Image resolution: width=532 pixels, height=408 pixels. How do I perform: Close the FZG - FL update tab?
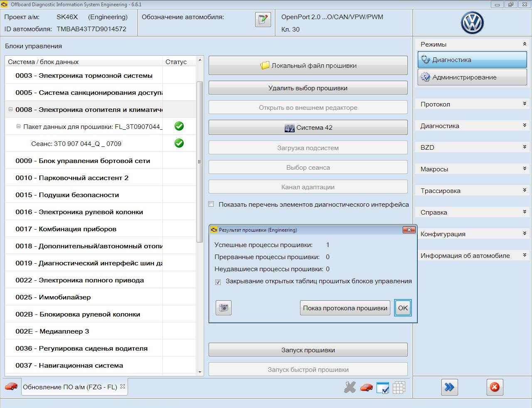(x=123, y=386)
